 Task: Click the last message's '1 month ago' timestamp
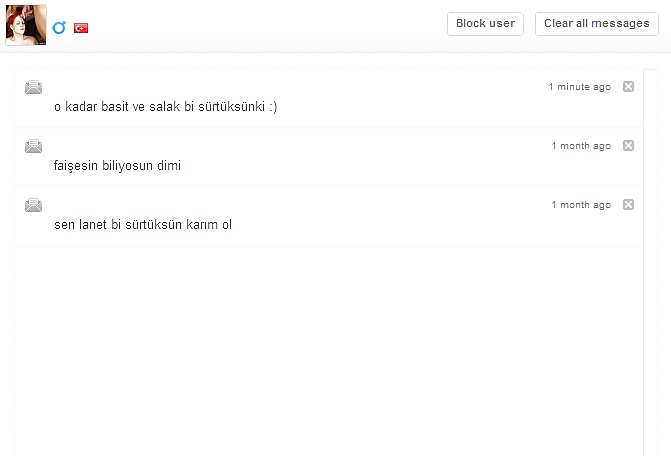tap(581, 205)
